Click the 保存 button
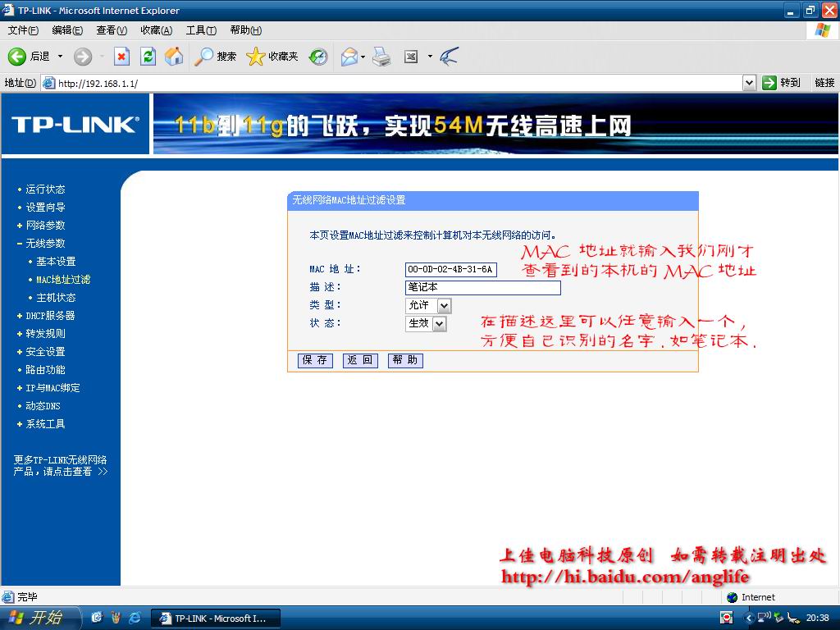Screen dimensions: 840x630 (x=315, y=361)
